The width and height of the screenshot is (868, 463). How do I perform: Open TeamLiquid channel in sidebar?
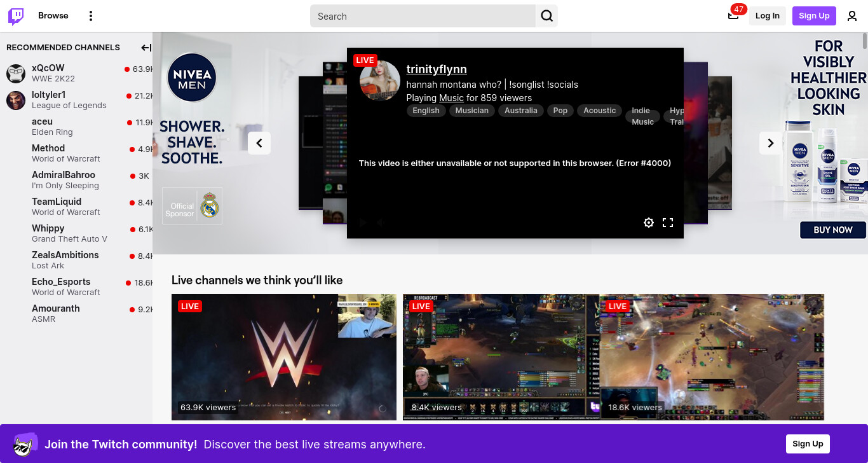point(76,207)
